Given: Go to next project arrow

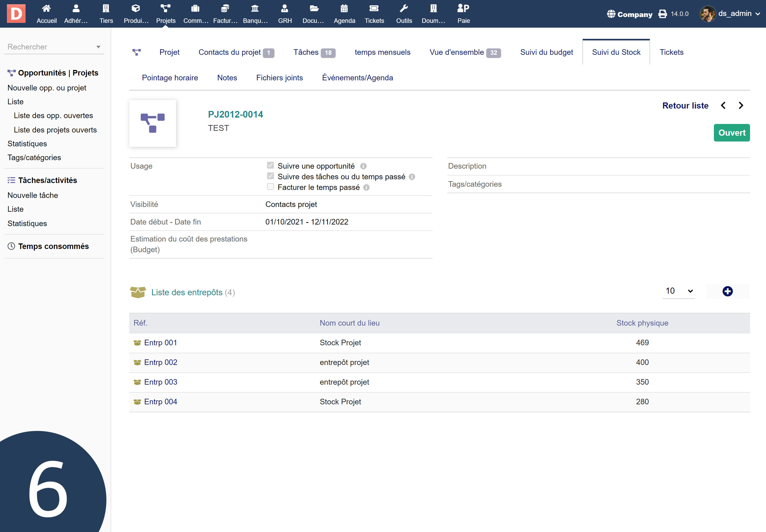Looking at the screenshot, I should pyautogui.click(x=741, y=106).
